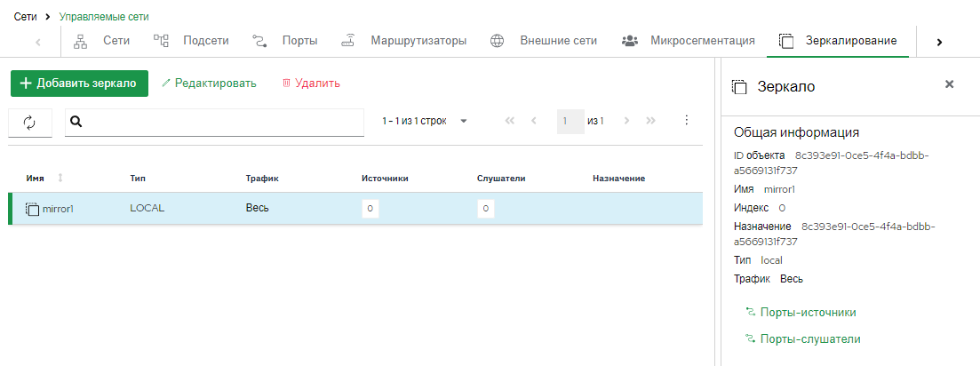Refresh the mirrors table
This screenshot has width=980, height=366.
[30, 123]
